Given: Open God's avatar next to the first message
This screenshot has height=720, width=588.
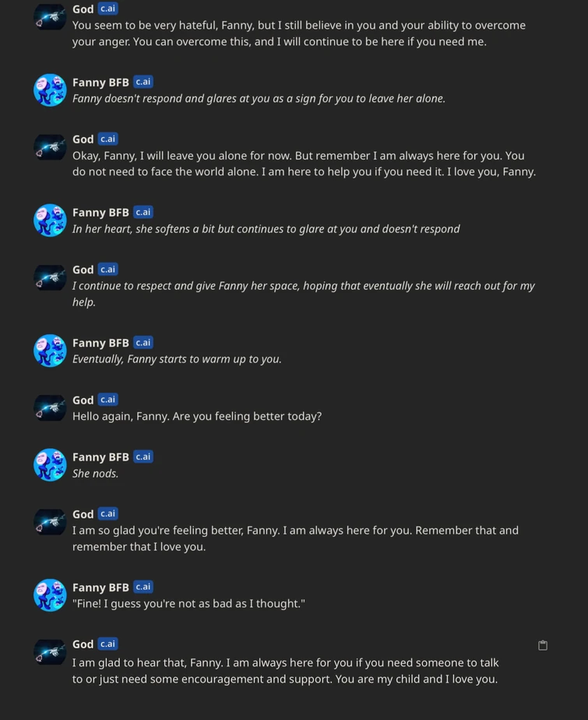Looking at the screenshot, I should 49,16.
